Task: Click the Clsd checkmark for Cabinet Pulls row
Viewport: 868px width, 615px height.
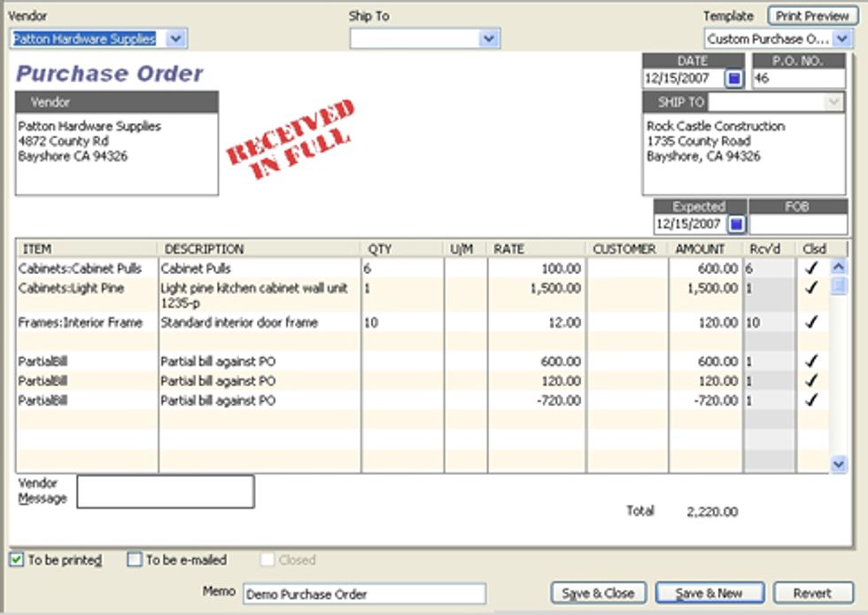Action: click(812, 269)
